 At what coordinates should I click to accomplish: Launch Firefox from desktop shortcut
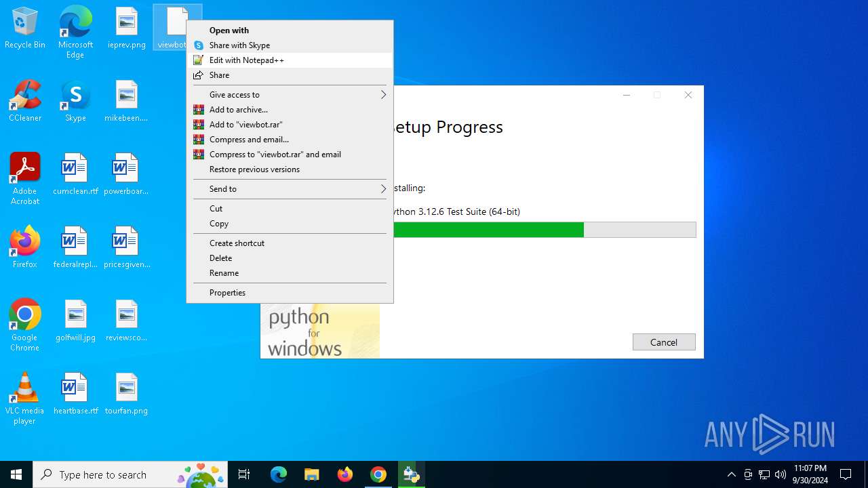25,248
